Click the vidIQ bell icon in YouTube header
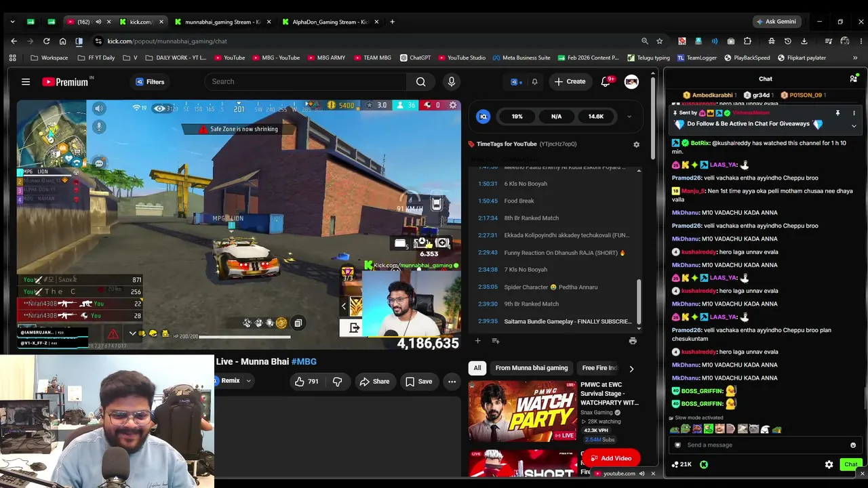Image resolution: width=868 pixels, height=488 pixels. 534,82
